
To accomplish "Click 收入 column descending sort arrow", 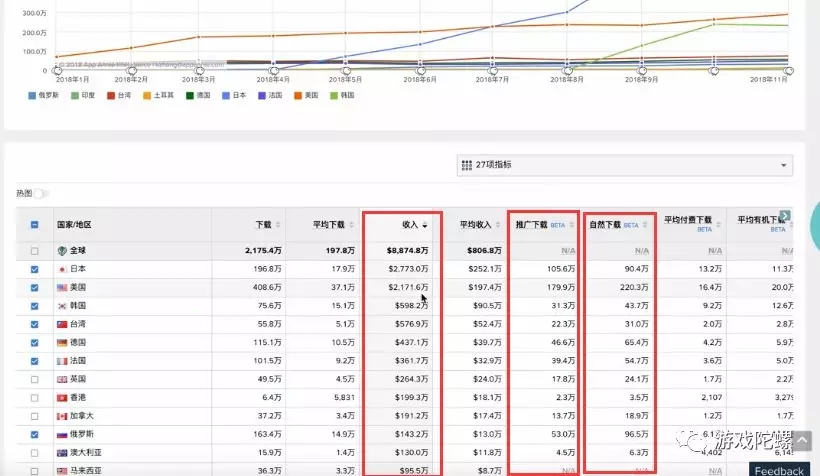I will point(425,226).
